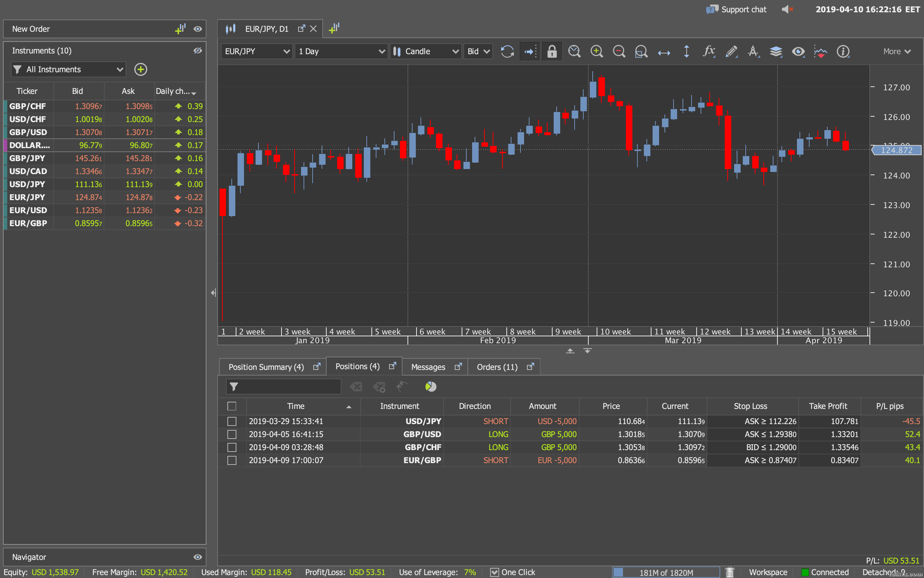
Task: Click the close positions with settings icon
Action: click(379, 387)
